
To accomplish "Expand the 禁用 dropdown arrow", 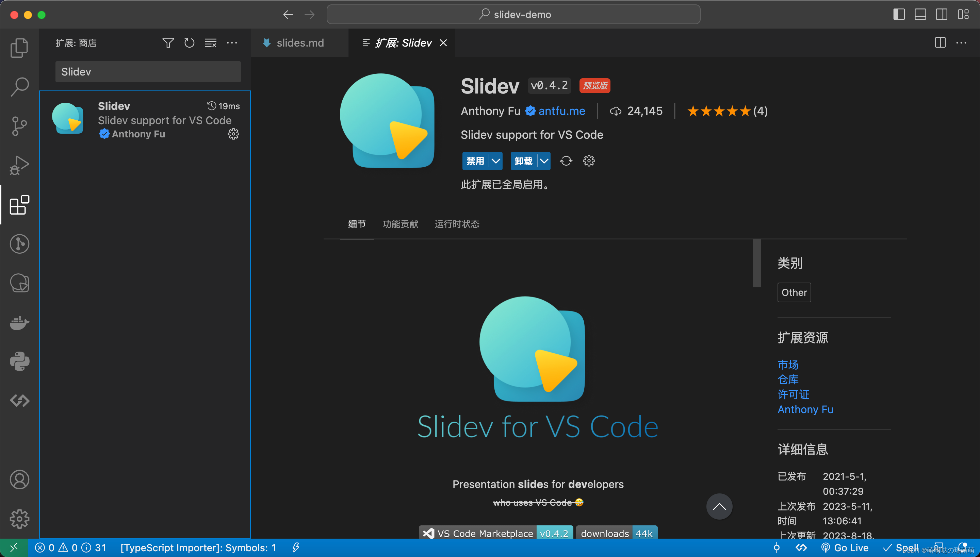I will click(496, 161).
